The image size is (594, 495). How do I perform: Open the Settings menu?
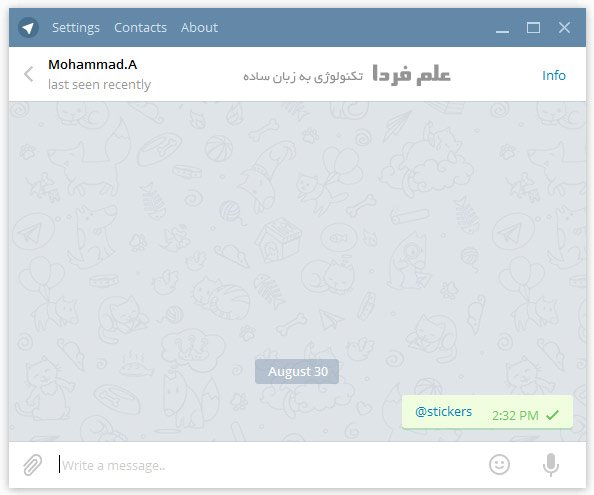[76, 28]
